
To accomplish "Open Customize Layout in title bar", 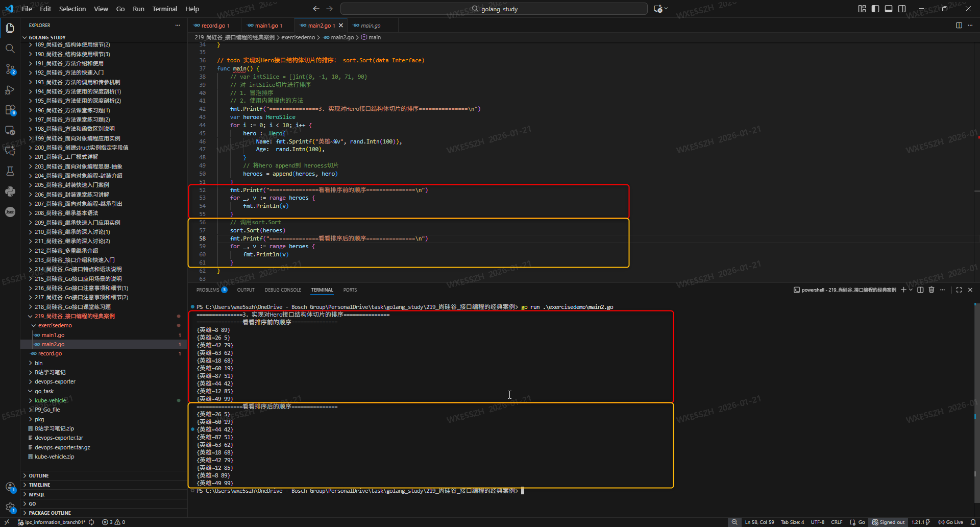I will click(862, 9).
